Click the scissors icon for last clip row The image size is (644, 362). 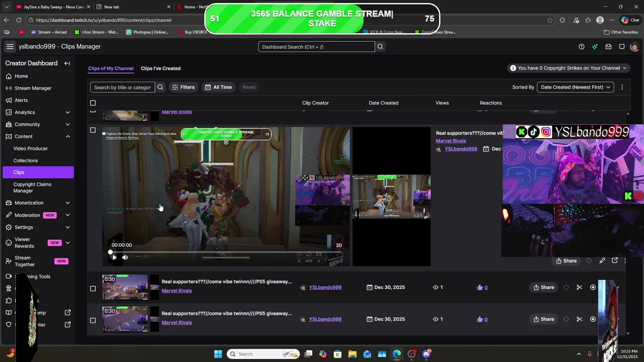tap(580, 319)
